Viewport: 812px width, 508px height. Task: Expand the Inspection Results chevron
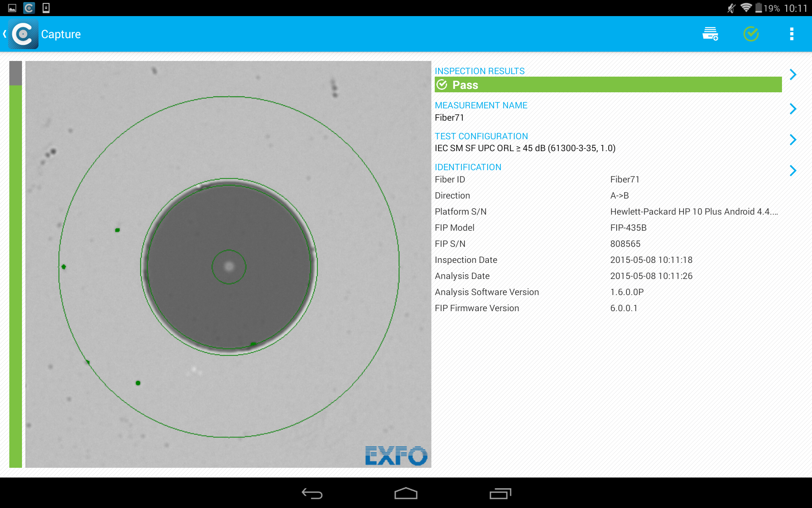coord(793,75)
